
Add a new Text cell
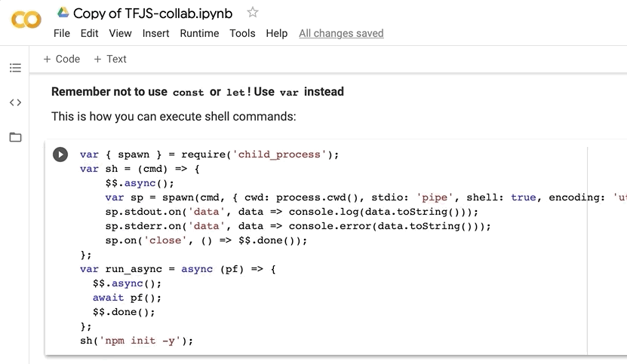point(110,59)
